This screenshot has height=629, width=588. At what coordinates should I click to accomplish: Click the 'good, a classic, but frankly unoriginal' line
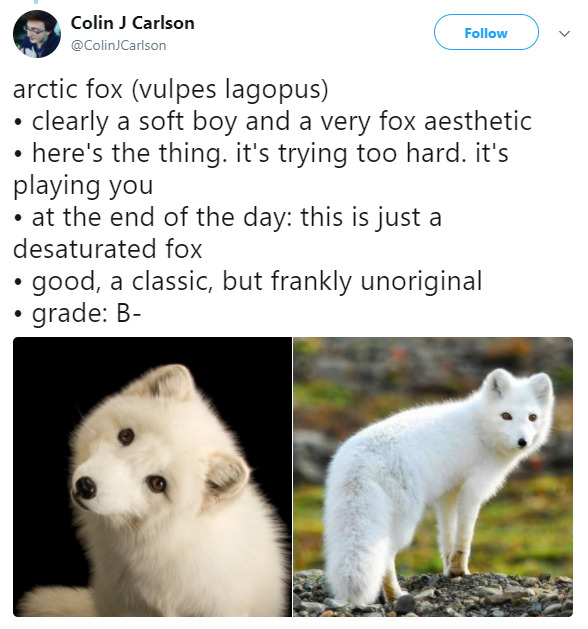click(248, 281)
